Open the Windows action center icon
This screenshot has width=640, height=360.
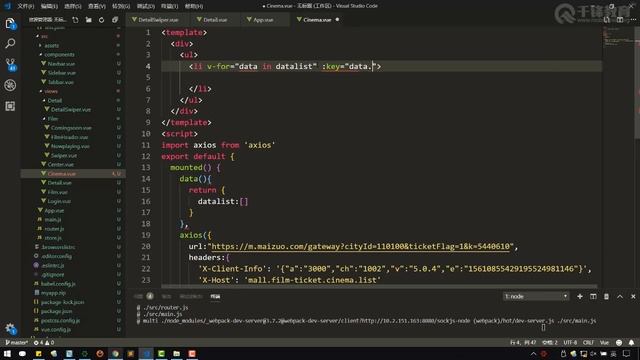pos(627,354)
